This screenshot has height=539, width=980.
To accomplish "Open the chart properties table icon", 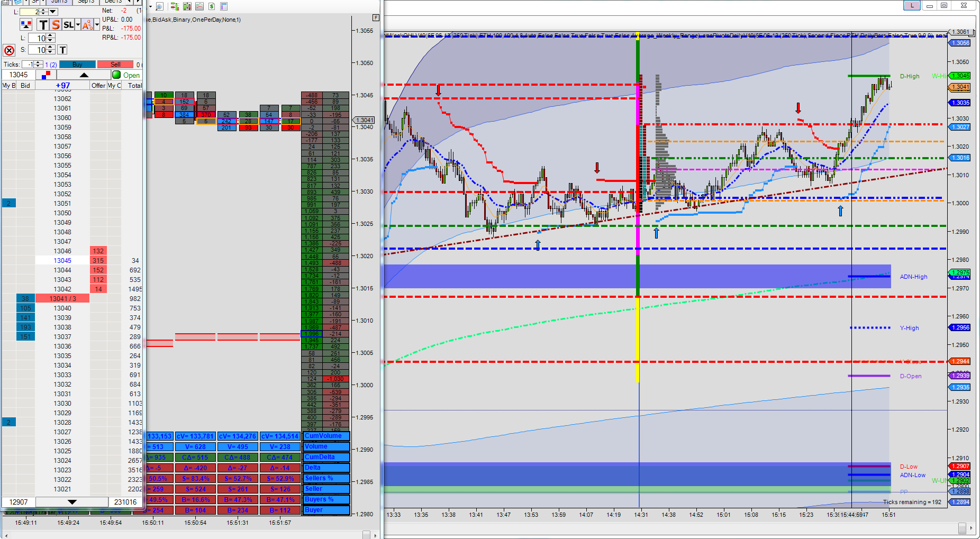I will [x=224, y=6].
